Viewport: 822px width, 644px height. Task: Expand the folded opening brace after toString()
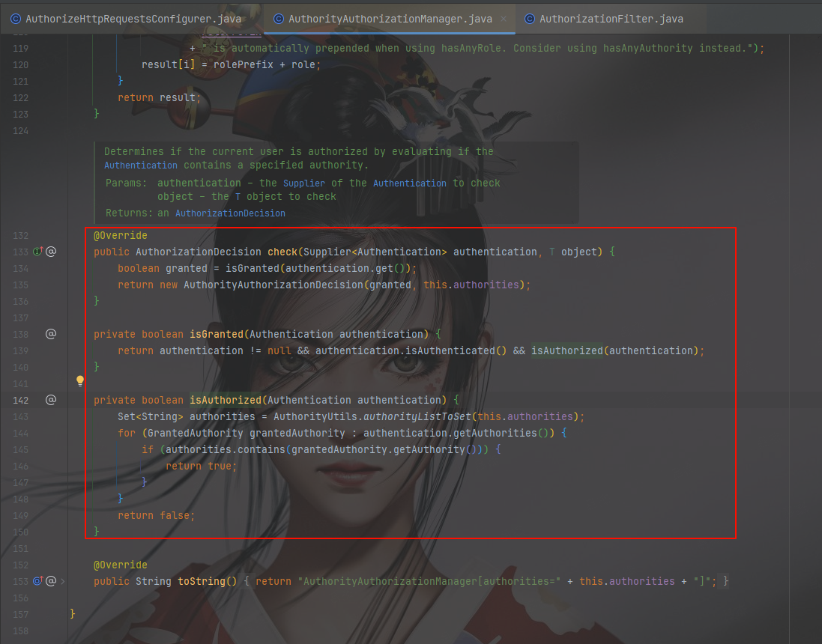click(247, 581)
